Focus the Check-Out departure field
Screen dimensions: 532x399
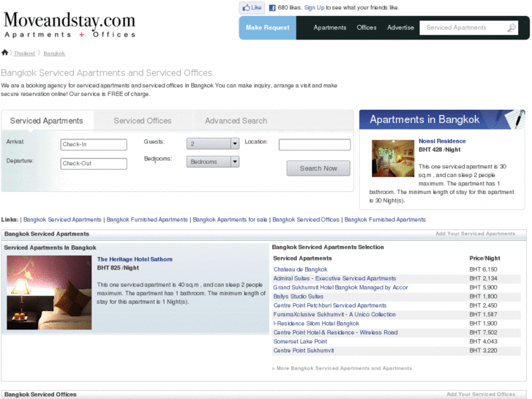[94, 163]
